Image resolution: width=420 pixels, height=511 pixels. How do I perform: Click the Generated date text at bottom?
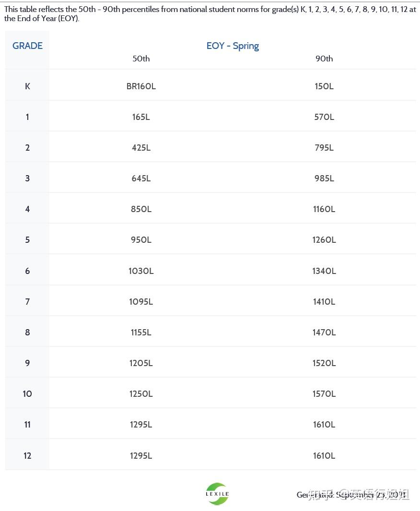[x=352, y=495]
